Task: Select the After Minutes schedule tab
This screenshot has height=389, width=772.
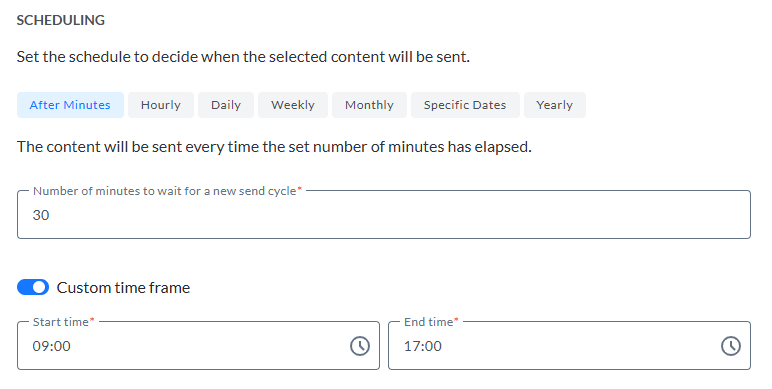Action: [x=70, y=105]
